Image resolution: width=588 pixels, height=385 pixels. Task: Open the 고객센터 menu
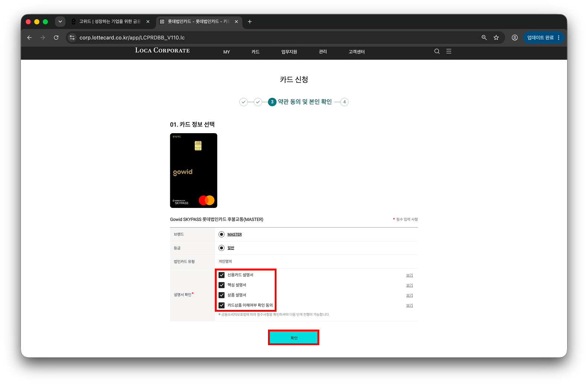[357, 52]
